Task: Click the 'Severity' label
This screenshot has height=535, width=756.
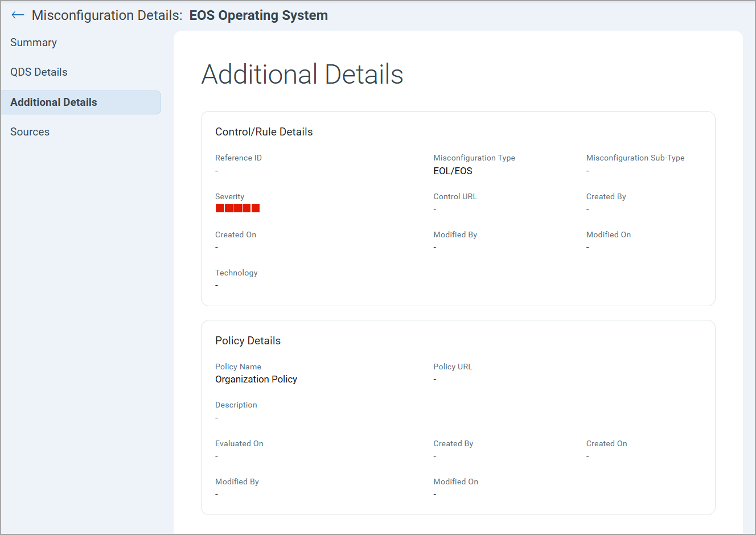Action: click(x=229, y=196)
